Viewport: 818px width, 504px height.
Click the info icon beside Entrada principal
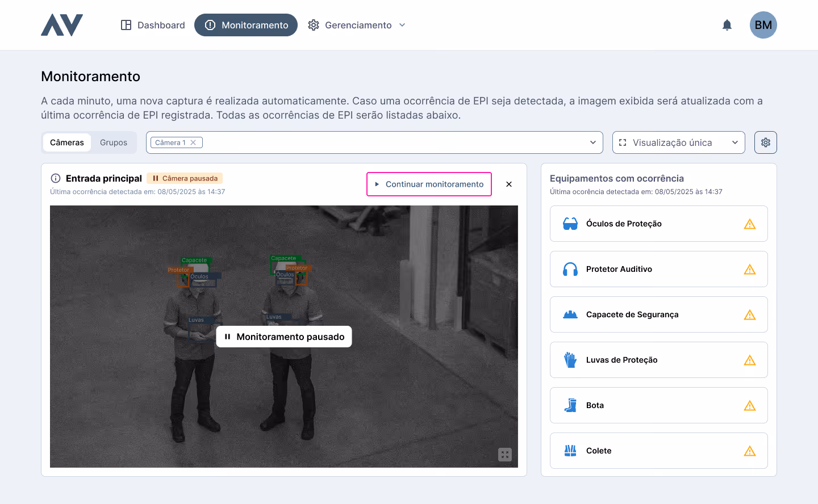(x=56, y=178)
